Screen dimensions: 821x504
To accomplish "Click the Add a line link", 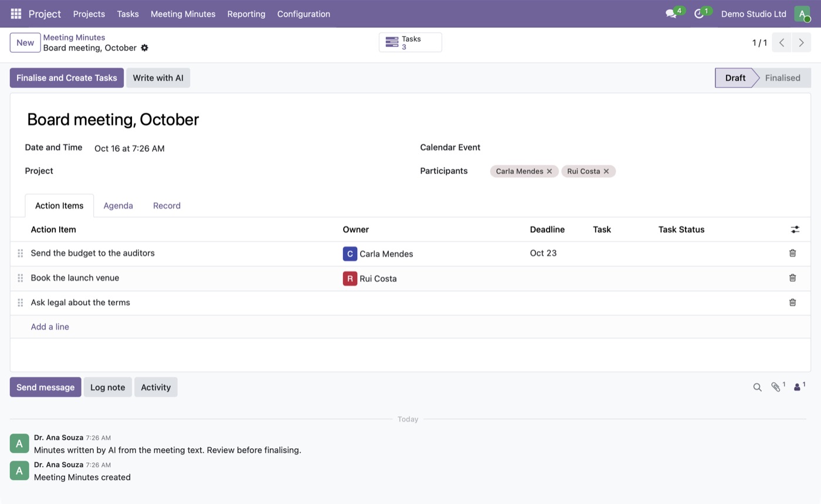I will (x=50, y=327).
